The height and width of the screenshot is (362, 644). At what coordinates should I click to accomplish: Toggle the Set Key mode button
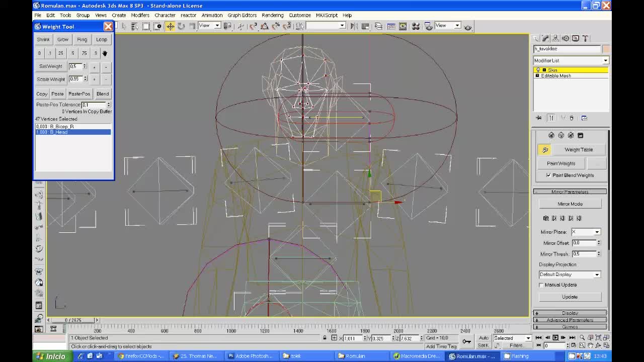click(x=484, y=345)
